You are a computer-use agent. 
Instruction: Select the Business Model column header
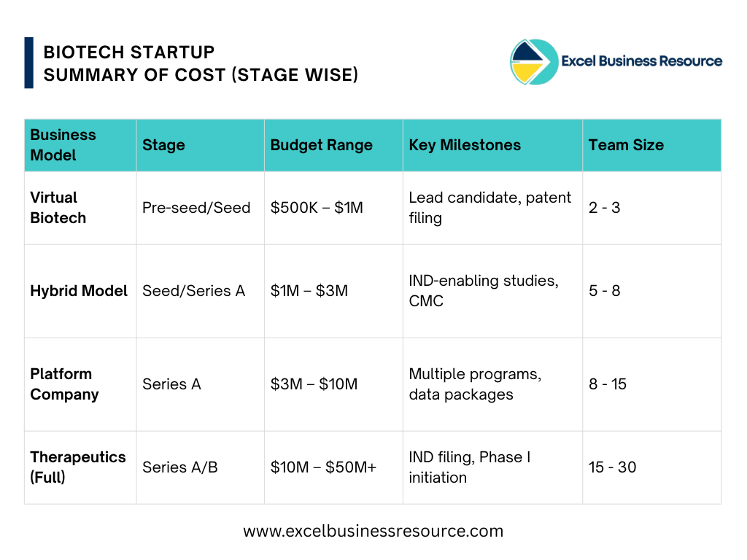coord(63,145)
